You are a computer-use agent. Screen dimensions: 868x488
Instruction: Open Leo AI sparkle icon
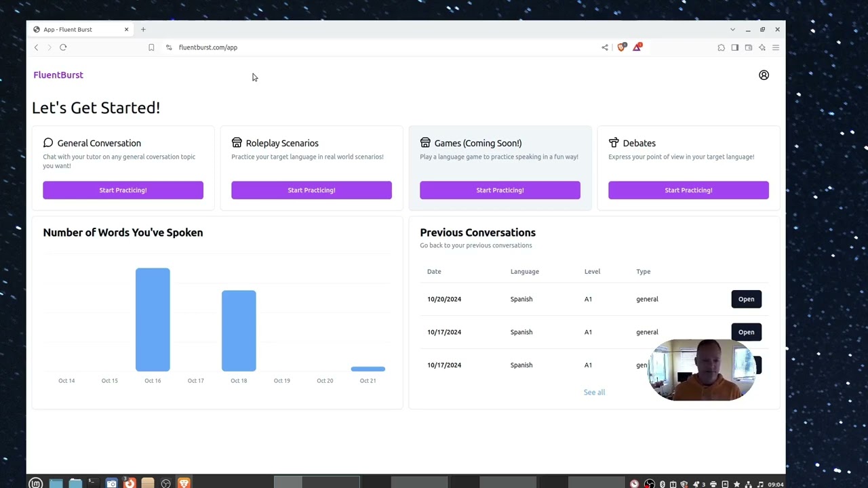point(762,47)
